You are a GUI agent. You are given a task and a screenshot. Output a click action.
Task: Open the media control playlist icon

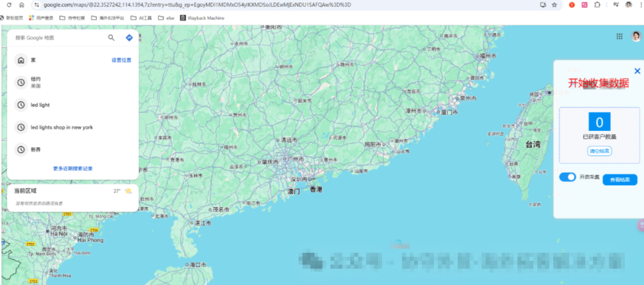[616, 5]
